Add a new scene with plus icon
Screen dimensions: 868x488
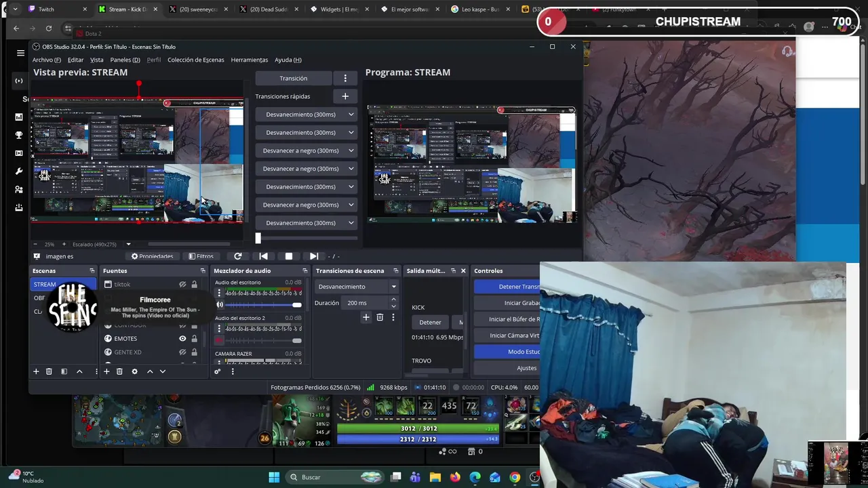click(x=36, y=371)
